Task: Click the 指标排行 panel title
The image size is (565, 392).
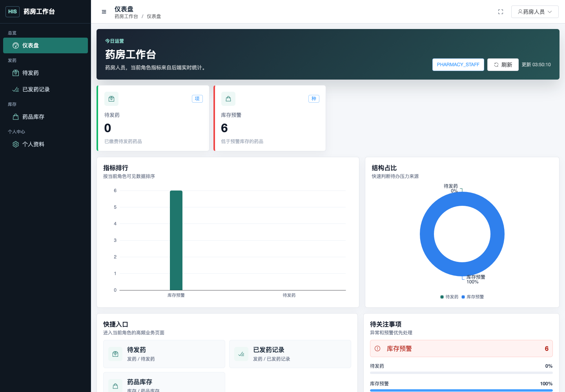Action: [x=116, y=168]
